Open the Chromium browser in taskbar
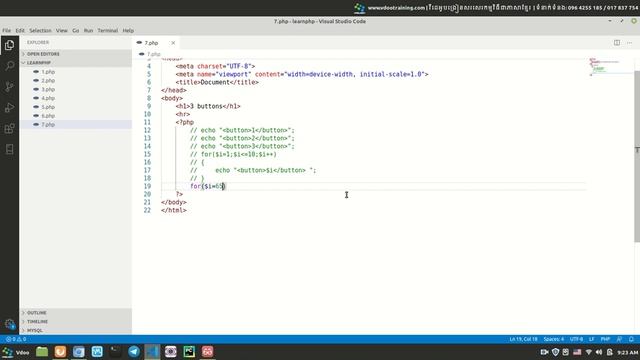The width and height of the screenshot is (640, 360). 78,351
